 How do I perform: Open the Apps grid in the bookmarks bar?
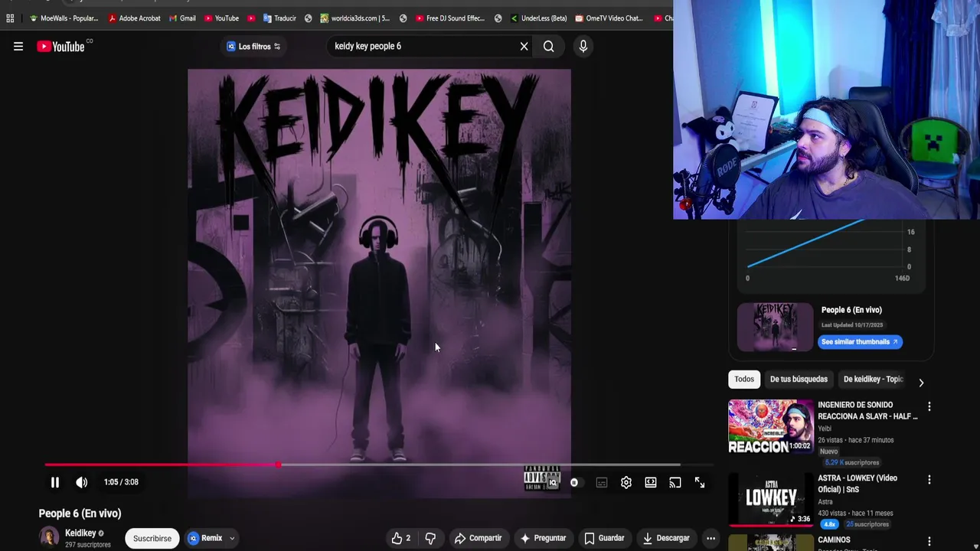click(x=10, y=18)
